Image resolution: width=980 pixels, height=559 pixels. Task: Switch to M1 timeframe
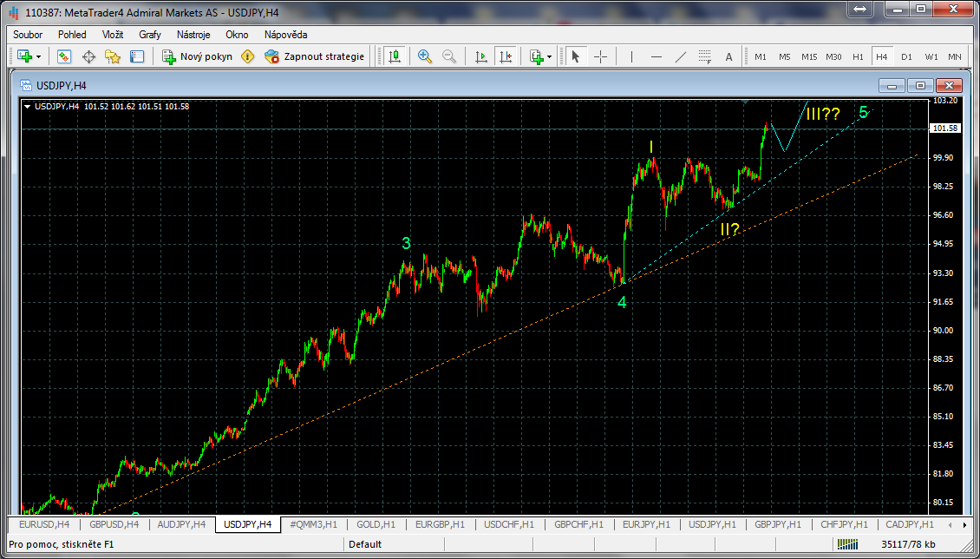click(761, 57)
